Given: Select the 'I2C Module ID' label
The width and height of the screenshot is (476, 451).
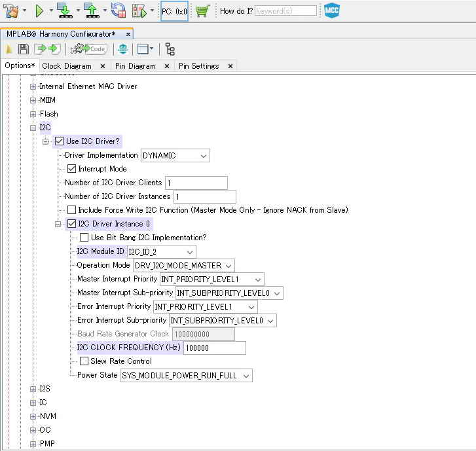Looking at the screenshot, I should pos(100,251).
